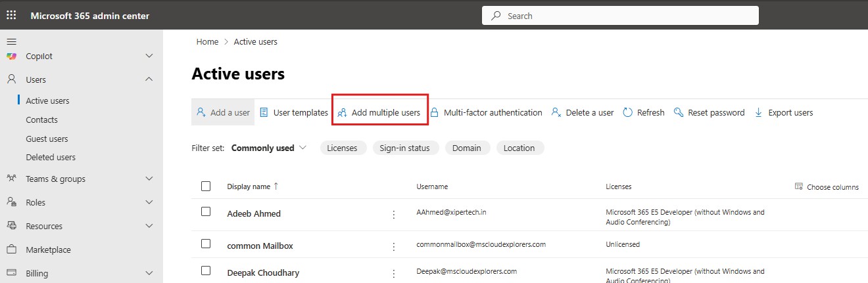
Task: Click Microsoft 365 admin center title
Action: [x=89, y=16]
